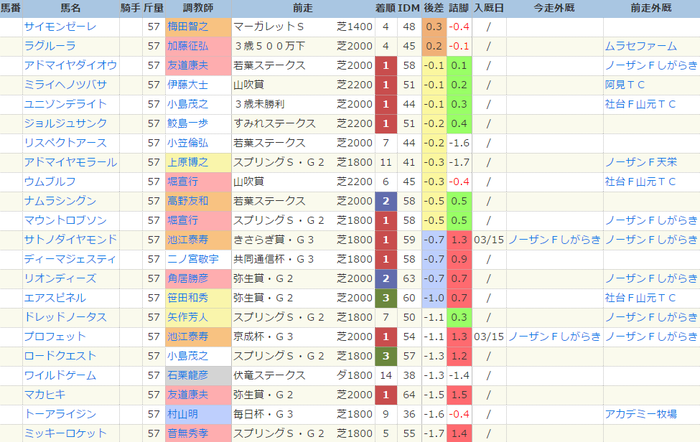Click trainer 高野友和

tap(188, 201)
